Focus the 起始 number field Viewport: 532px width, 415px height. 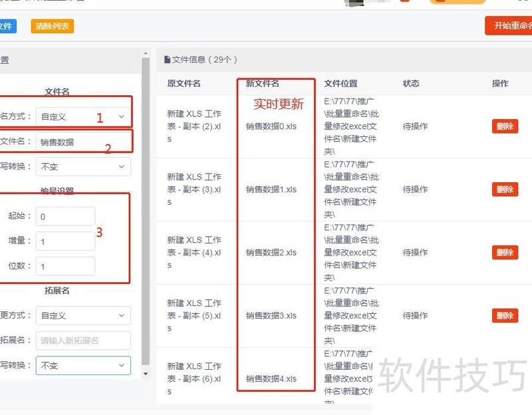(65, 216)
